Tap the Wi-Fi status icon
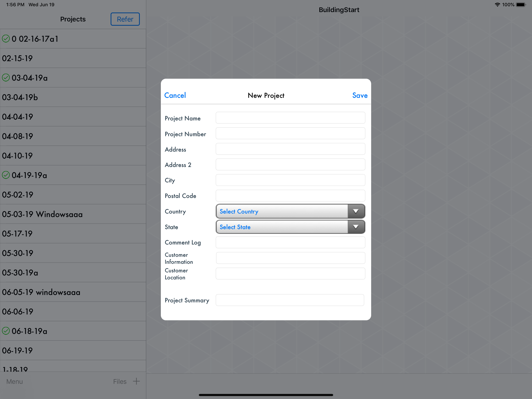Screen dimensions: 532x399 497,4
